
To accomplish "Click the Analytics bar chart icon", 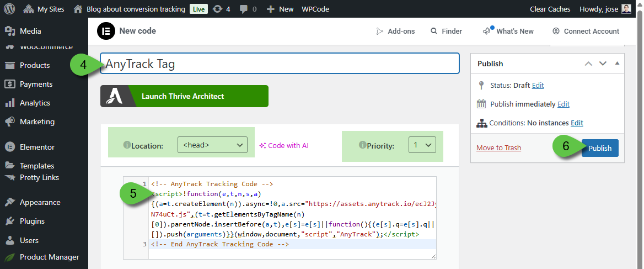I will tap(10, 103).
